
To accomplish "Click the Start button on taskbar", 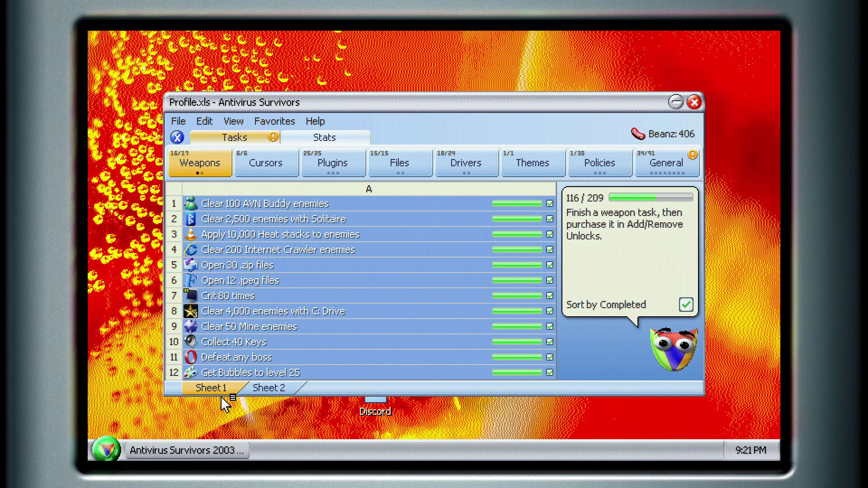I will (x=106, y=450).
